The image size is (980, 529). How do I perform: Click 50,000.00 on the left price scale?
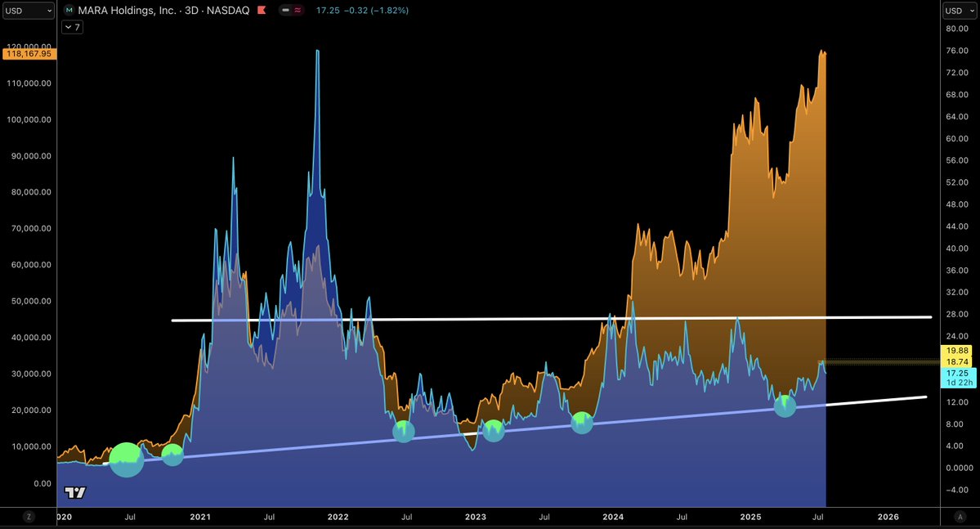point(31,301)
